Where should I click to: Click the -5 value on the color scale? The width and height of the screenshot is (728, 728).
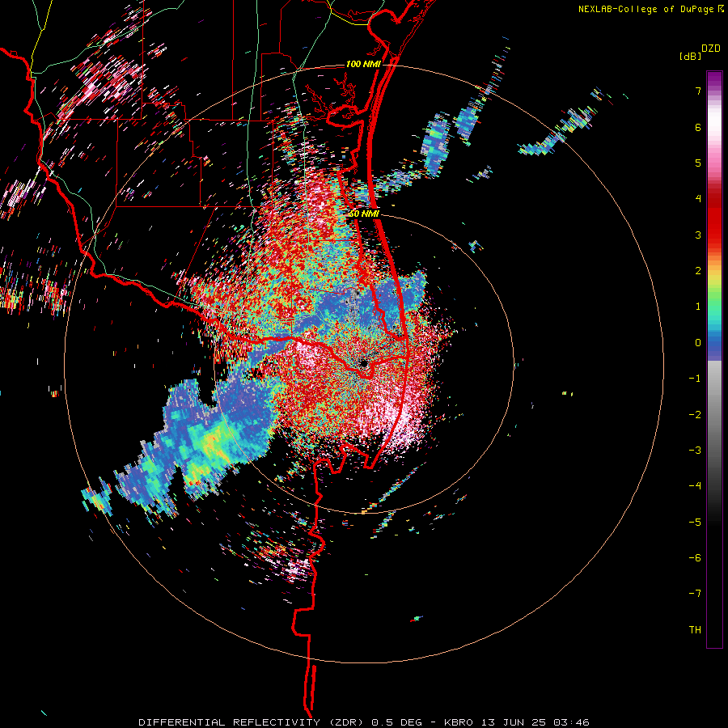click(695, 522)
